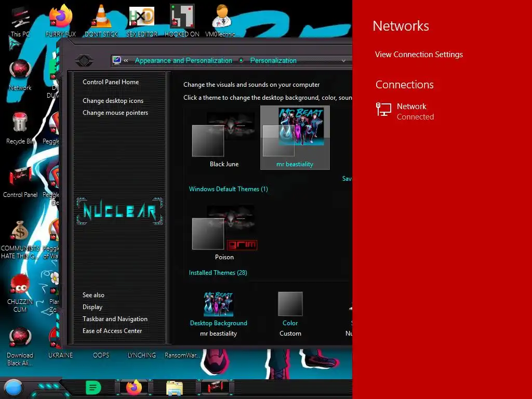Open the VM0Technic desktop shortcut

tap(222, 21)
